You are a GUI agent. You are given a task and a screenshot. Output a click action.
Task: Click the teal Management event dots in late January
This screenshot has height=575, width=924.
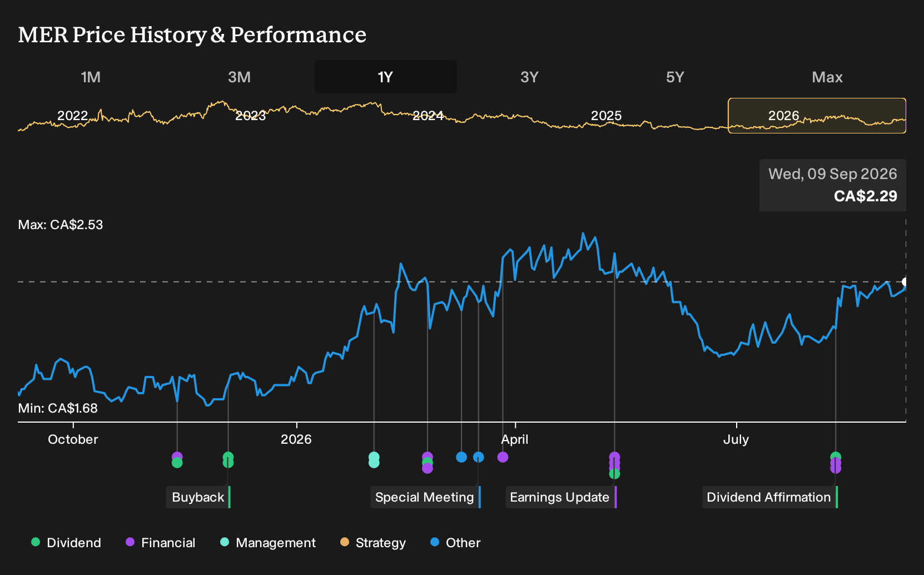[x=374, y=460]
